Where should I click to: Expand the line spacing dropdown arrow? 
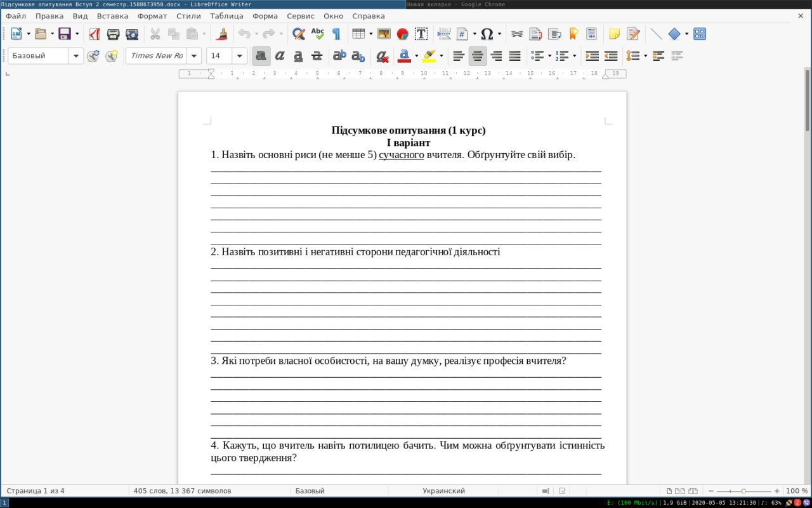tap(645, 56)
